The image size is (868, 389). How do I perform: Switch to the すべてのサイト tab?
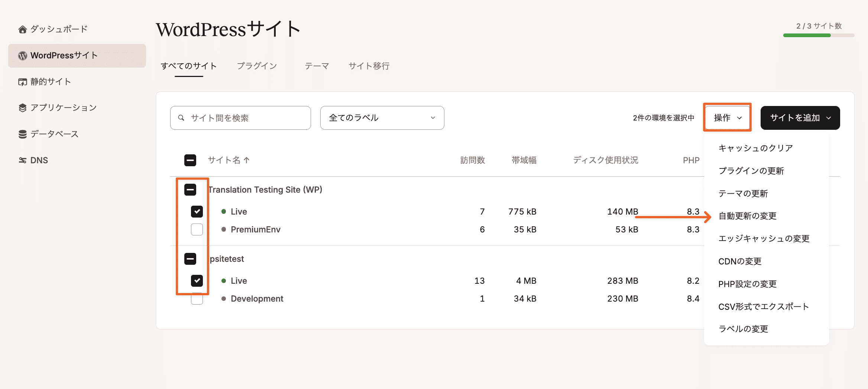pos(189,66)
